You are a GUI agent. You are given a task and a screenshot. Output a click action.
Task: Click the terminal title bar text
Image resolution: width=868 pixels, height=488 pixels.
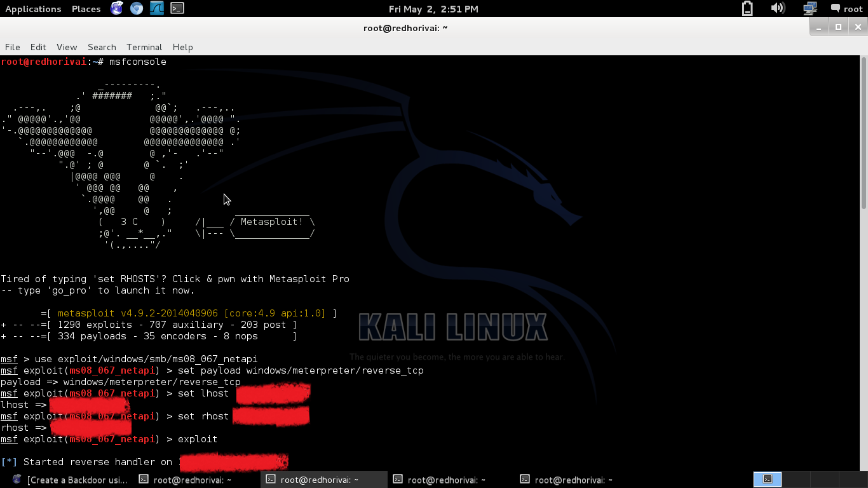tap(405, 28)
